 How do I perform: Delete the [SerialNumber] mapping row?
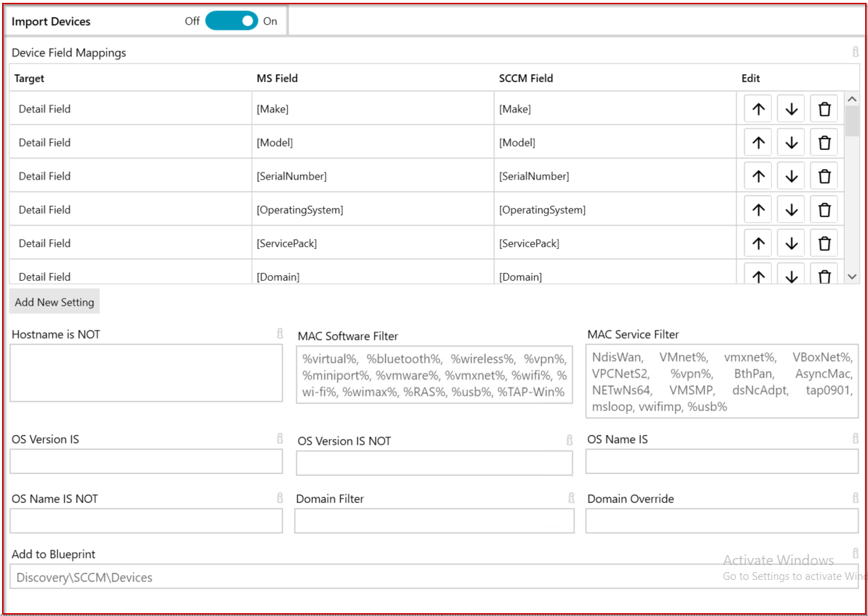coord(824,176)
